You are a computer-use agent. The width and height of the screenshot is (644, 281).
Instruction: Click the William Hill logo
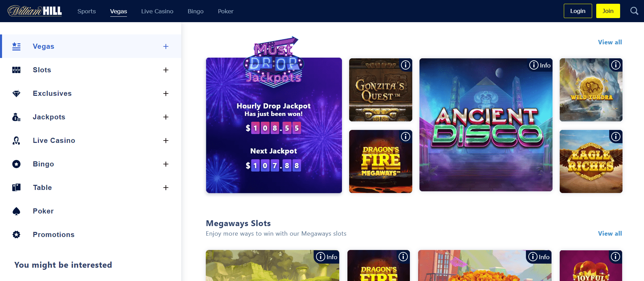point(34,11)
